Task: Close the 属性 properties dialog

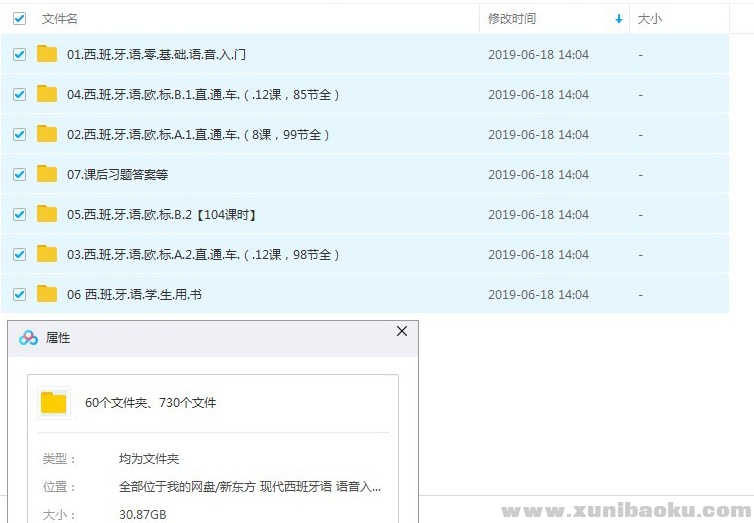Action: click(402, 331)
